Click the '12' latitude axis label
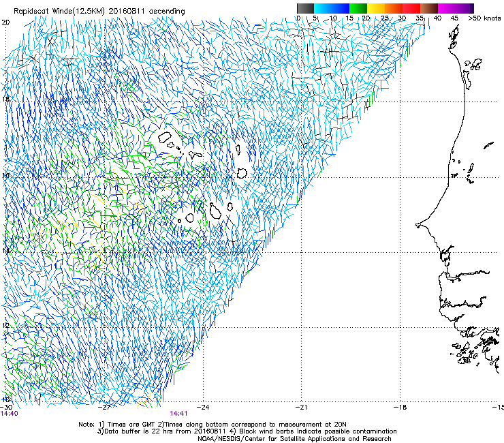The height and width of the screenshot is (443, 504). [x=5, y=325]
